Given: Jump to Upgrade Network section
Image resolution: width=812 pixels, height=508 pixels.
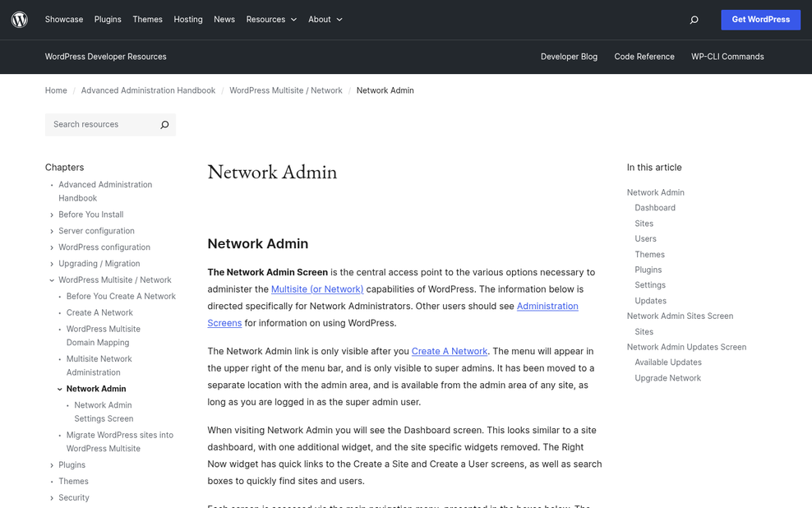Looking at the screenshot, I should point(668,379).
